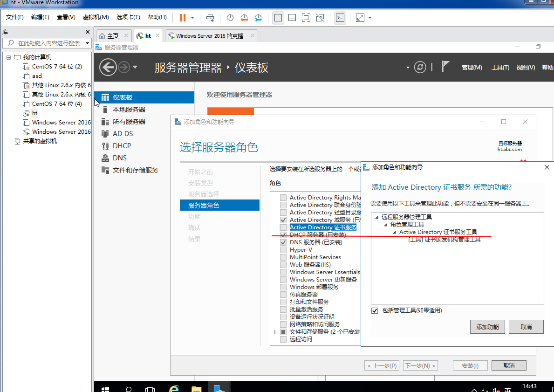Collapse 远程服务器管理工具 node
Viewport: 554px width, 392px height.
click(376, 217)
